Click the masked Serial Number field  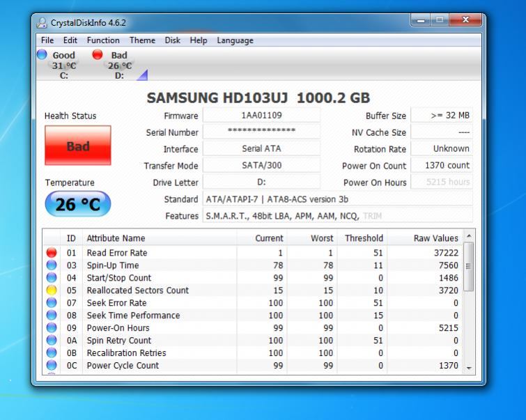pyautogui.click(x=261, y=132)
